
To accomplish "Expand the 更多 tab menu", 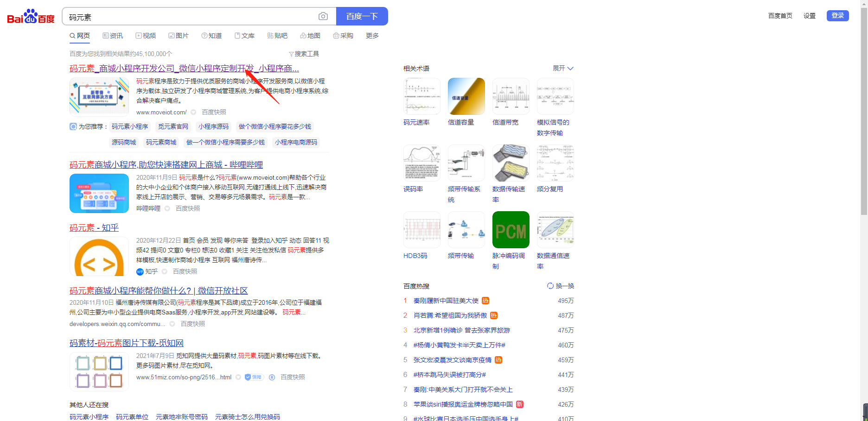I will [372, 36].
